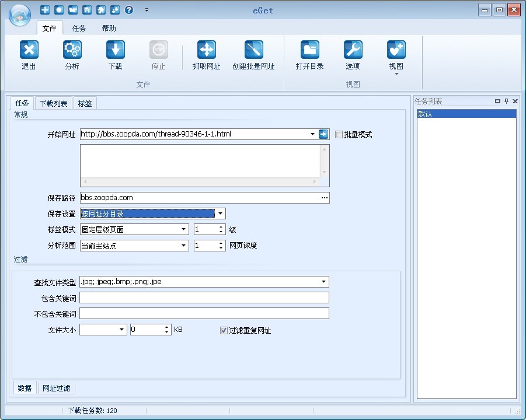Expand the 视图 button dropdown arrow
This screenshot has height=420, width=526.
[x=396, y=74]
